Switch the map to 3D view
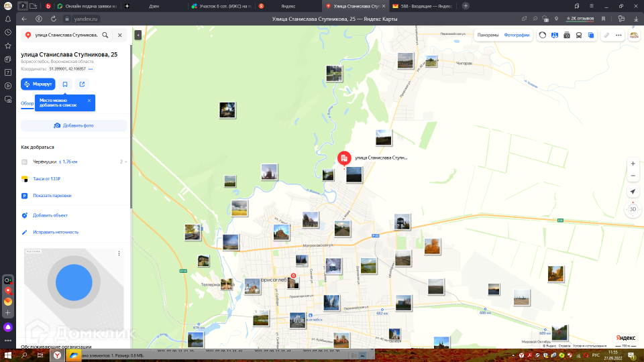 tap(633, 209)
